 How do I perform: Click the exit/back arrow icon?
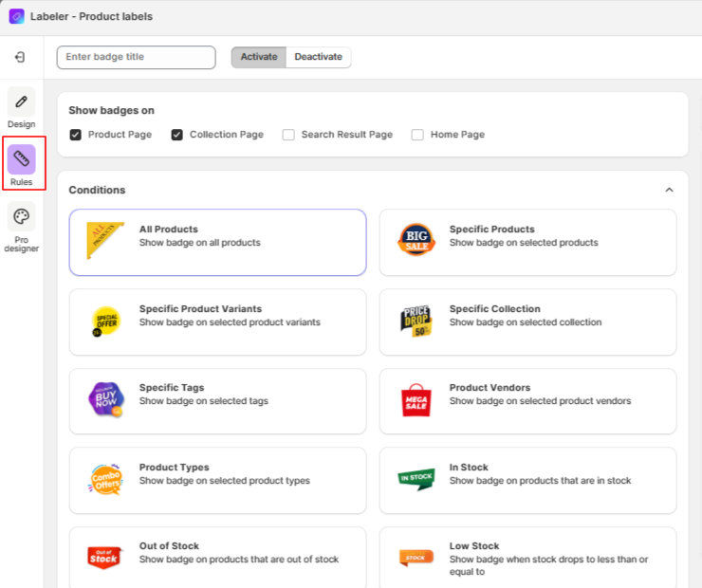[x=20, y=57]
